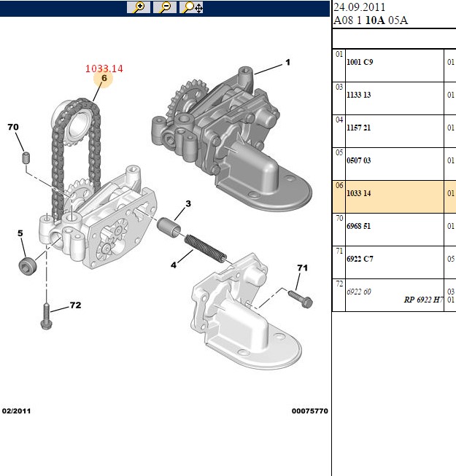
Task: Select part number 0507 03
Action: click(358, 160)
